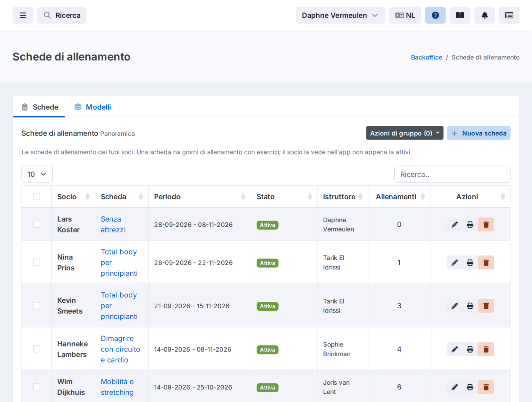Viewport: 532px width, 402px height.
Task: Tick the checkbox for Lars Koster
Action: [37, 224]
